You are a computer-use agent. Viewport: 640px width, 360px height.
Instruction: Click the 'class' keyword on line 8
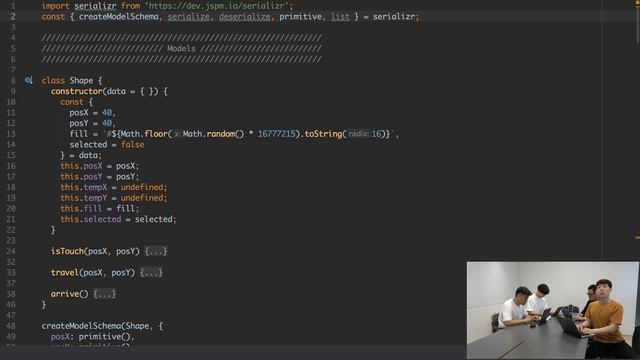coord(53,80)
